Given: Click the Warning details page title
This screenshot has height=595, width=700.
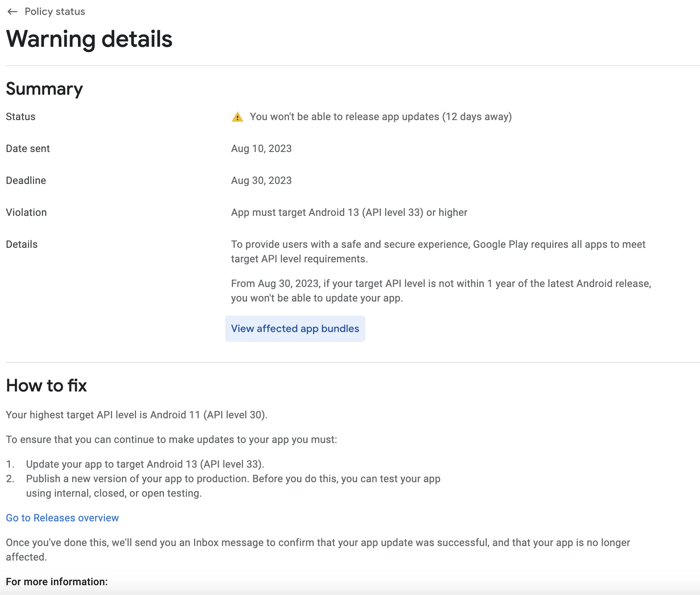Looking at the screenshot, I should coord(89,39).
